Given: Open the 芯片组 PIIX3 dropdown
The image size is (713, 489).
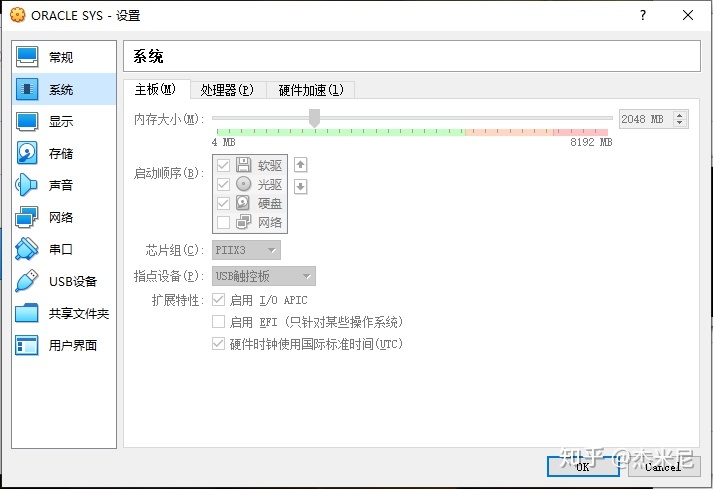Looking at the screenshot, I should [x=246, y=250].
